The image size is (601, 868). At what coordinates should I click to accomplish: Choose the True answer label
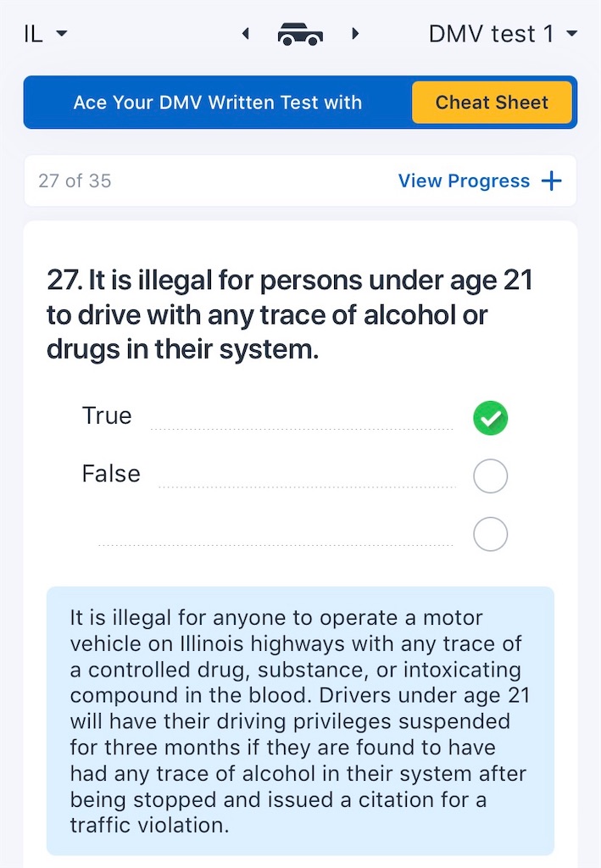[107, 415]
